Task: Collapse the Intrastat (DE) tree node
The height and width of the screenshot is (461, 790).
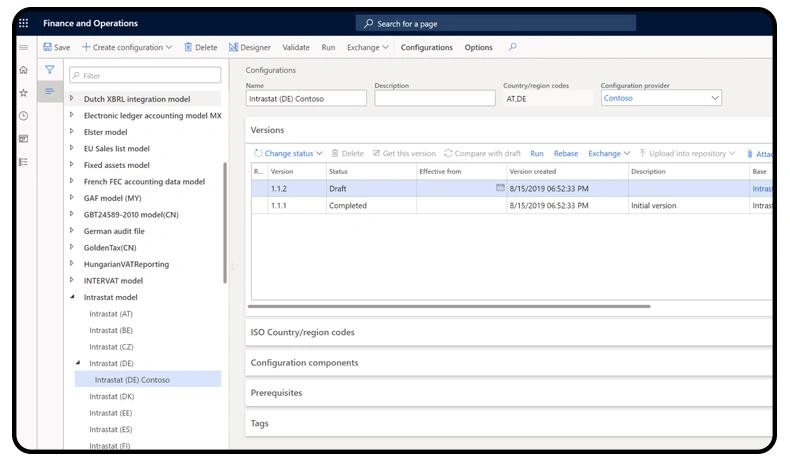Action: coord(78,363)
